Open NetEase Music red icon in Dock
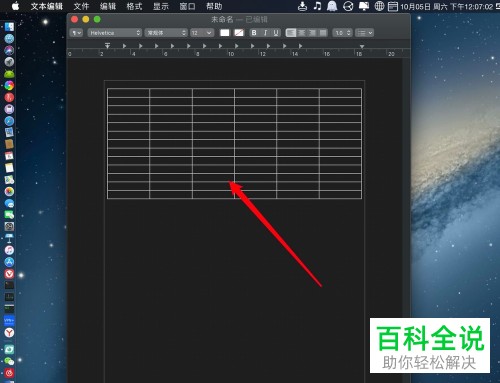 pos(9,373)
